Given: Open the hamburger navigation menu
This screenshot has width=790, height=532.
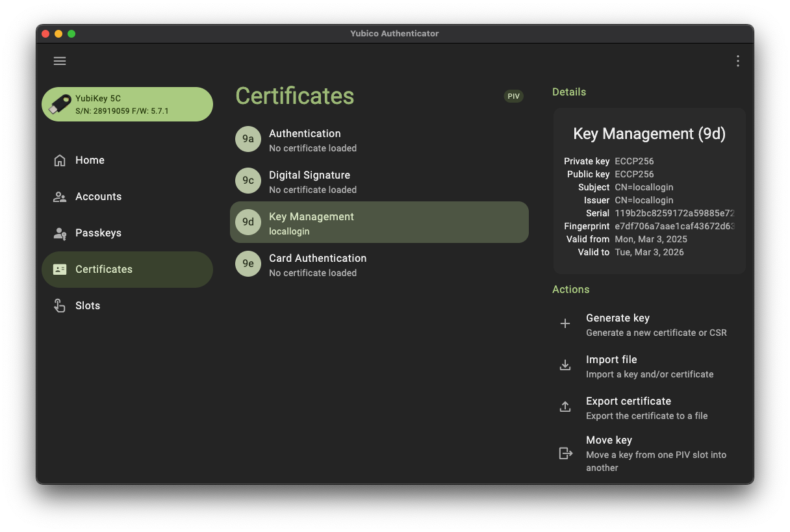Looking at the screenshot, I should tap(60, 61).
